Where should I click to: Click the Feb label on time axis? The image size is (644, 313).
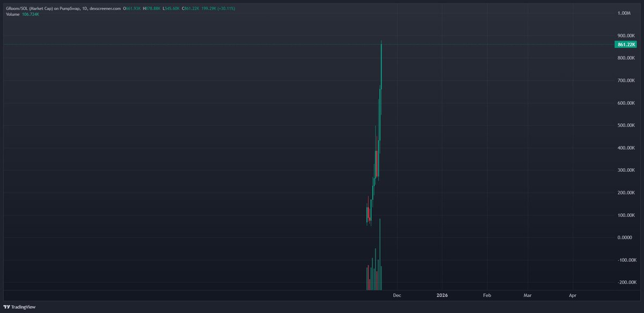click(487, 295)
